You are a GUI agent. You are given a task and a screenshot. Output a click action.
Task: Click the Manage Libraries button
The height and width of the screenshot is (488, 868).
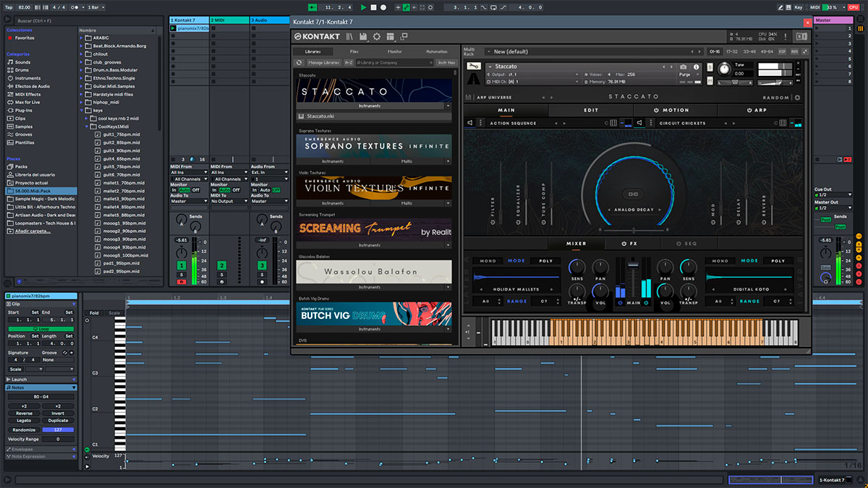click(324, 63)
